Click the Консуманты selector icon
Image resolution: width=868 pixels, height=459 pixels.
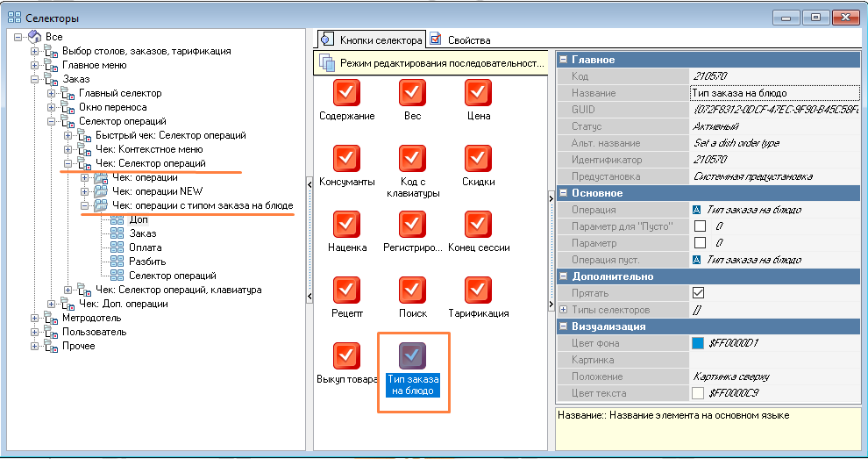coord(347,159)
